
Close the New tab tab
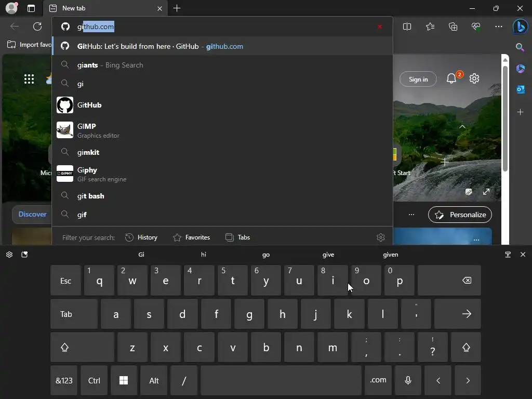click(x=159, y=8)
